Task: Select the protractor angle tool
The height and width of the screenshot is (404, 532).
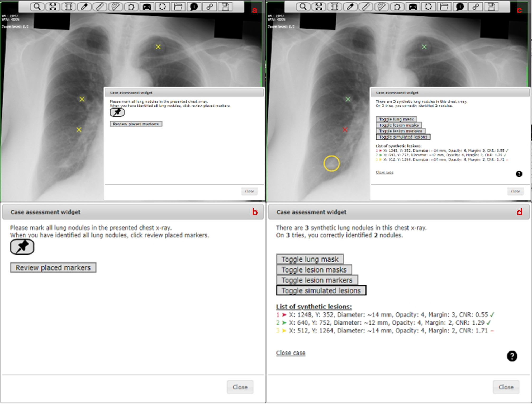Action: [115, 7]
